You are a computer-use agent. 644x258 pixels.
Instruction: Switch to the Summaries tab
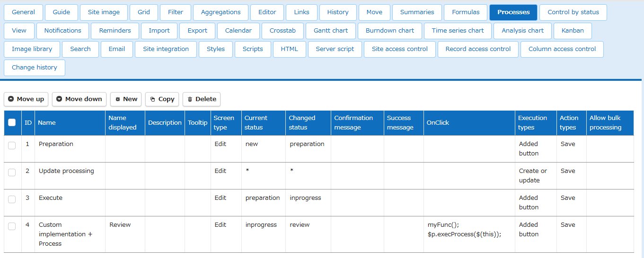(417, 12)
